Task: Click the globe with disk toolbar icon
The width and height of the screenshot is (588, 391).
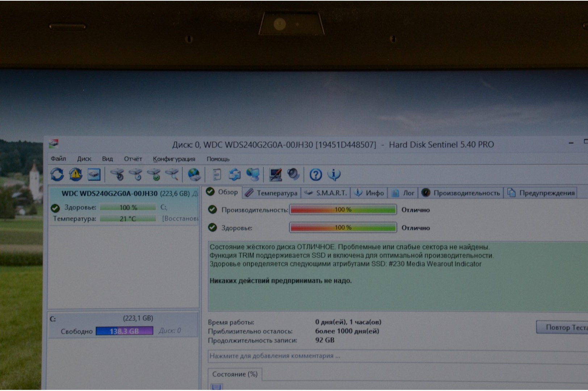Action: coord(194,175)
